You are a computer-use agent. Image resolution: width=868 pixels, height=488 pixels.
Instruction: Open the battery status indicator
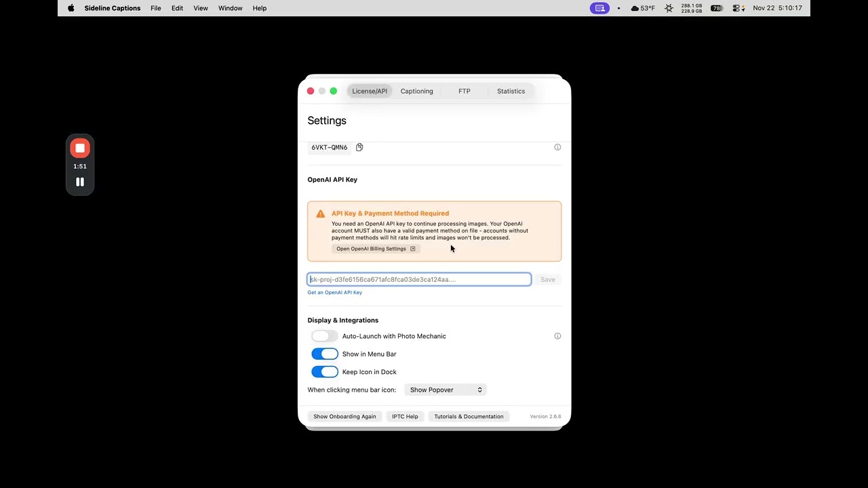(x=717, y=8)
